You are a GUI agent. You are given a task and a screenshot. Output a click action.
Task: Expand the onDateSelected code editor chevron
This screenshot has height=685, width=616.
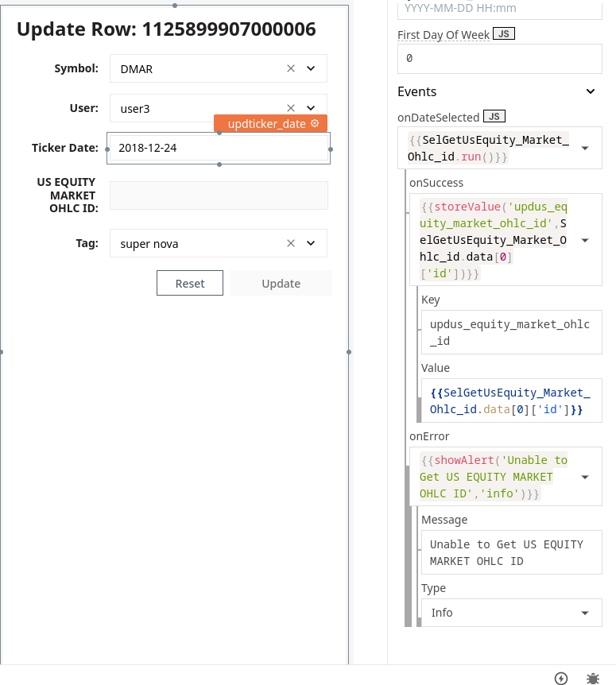coord(586,148)
